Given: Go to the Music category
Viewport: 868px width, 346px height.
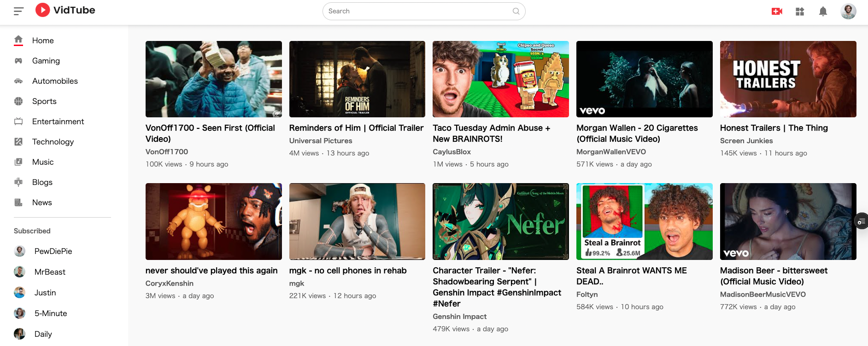Looking at the screenshot, I should tap(43, 162).
